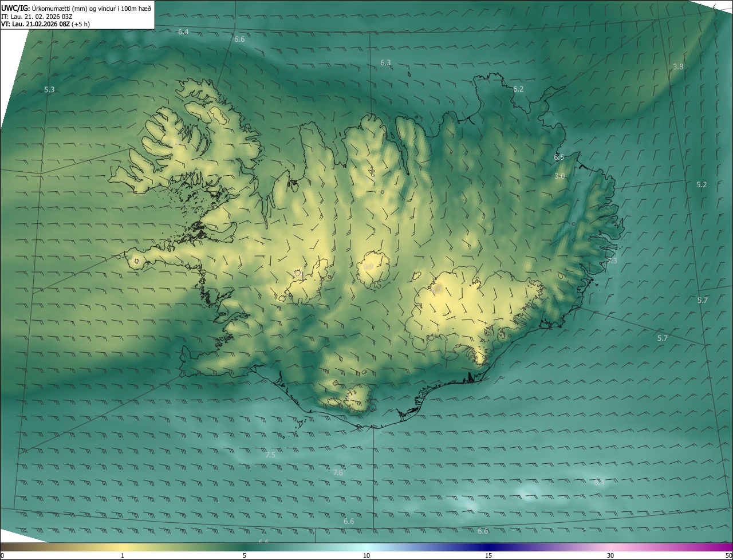Click the 7.6 value label south of Iceland

(338, 473)
